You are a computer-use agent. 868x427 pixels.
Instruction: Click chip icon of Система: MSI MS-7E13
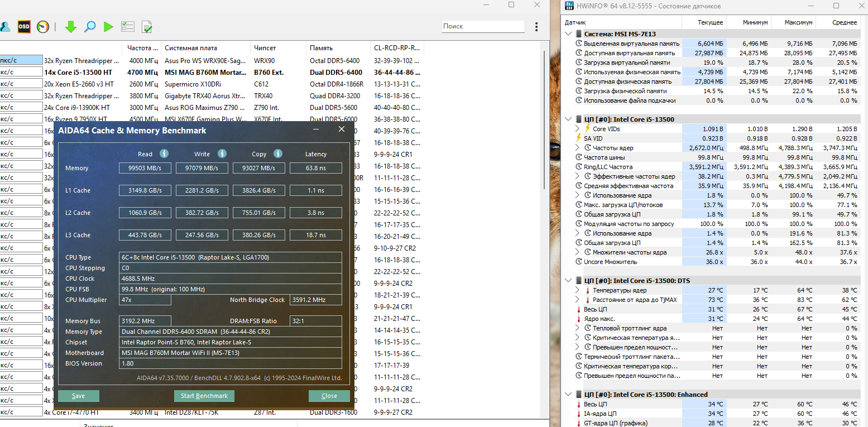(578, 34)
